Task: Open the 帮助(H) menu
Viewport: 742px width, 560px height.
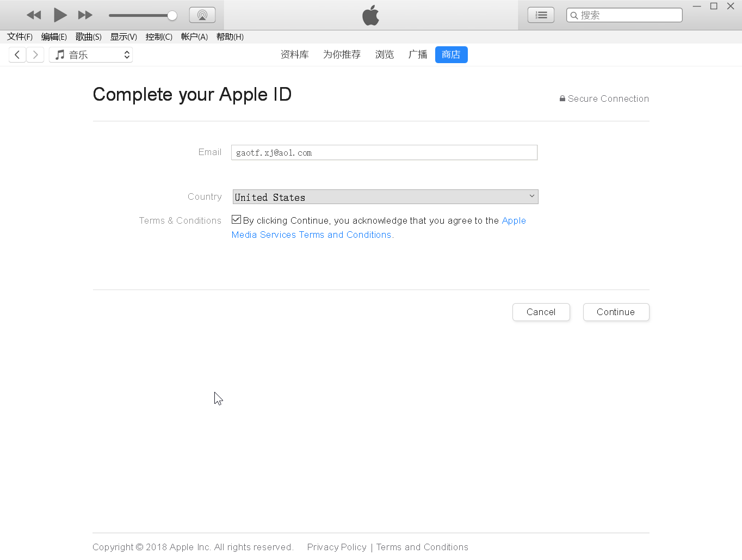Action: [230, 37]
